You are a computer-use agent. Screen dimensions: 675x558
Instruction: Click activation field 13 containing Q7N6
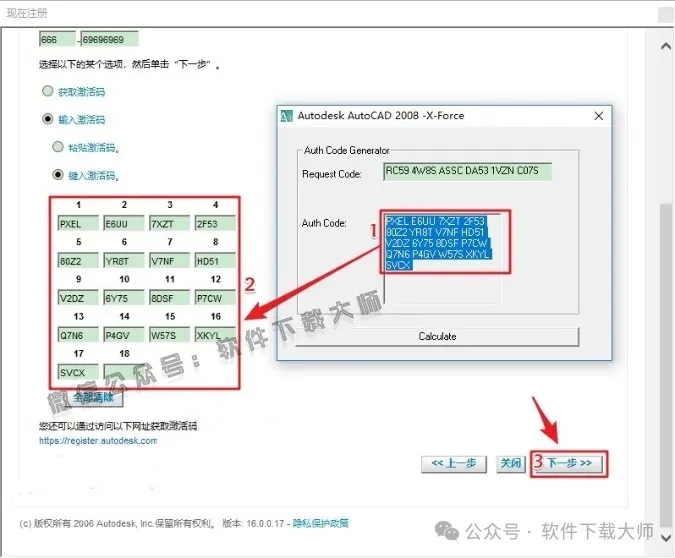(x=78, y=335)
